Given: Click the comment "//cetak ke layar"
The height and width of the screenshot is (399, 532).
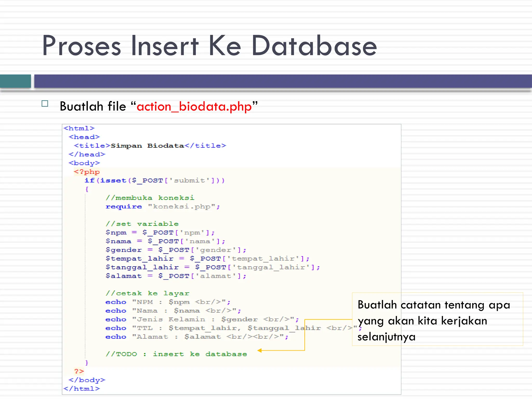Looking at the screenshot, I should pos(147,293).
